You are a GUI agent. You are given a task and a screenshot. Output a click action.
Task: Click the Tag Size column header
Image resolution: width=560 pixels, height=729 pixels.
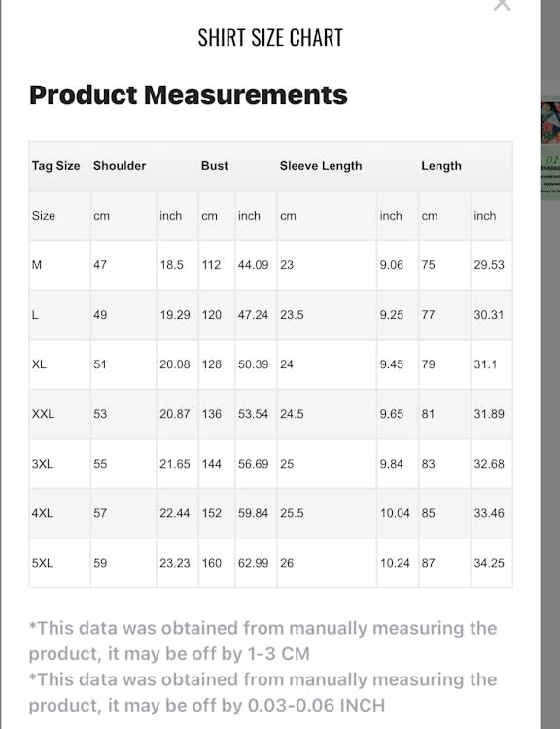(x=55, y=166)
